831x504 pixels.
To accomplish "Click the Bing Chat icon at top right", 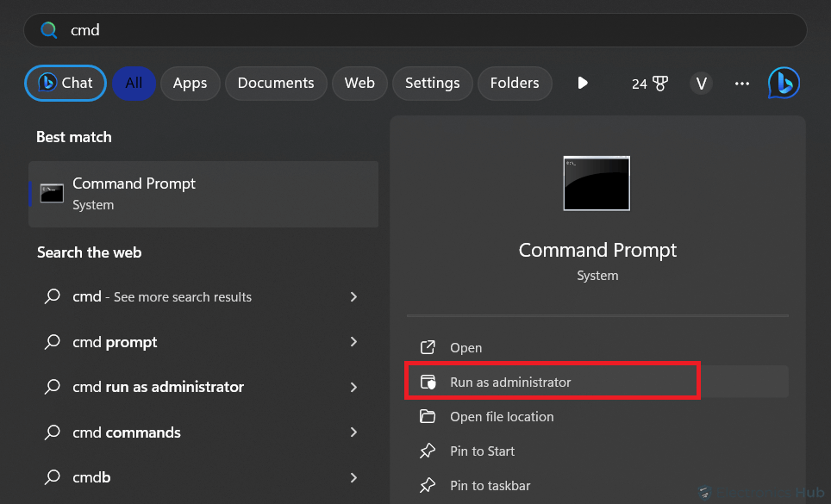I will tap(784, 83).
